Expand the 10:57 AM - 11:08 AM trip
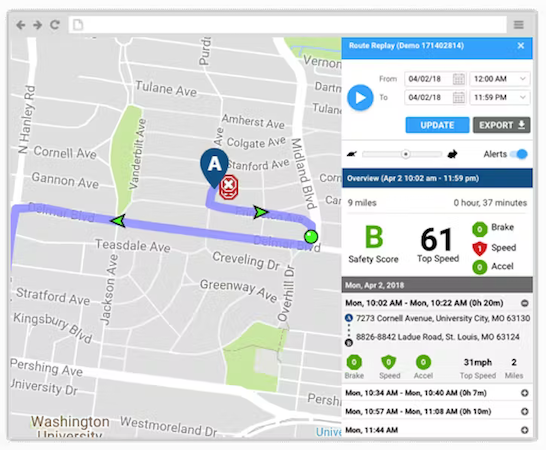The height and width of the screenshot is (450, 546). (x=524, y=411)
